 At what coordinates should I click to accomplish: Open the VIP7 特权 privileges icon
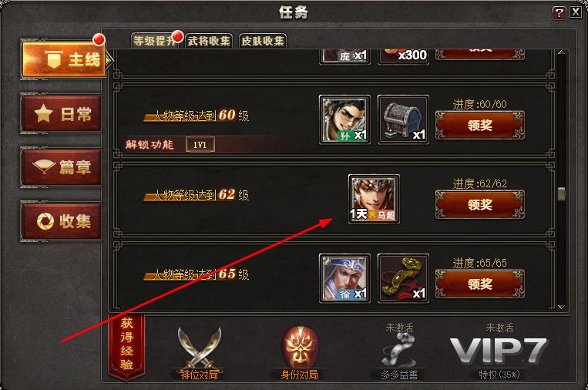(499, 351)
